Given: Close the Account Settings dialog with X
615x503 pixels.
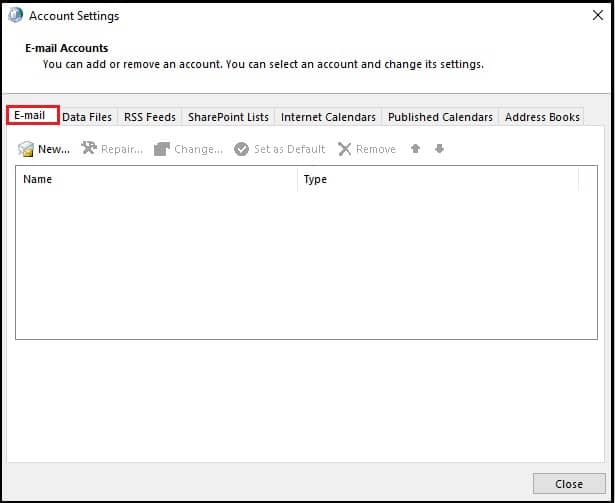Looking at the screenshot, I should [598, 15].
